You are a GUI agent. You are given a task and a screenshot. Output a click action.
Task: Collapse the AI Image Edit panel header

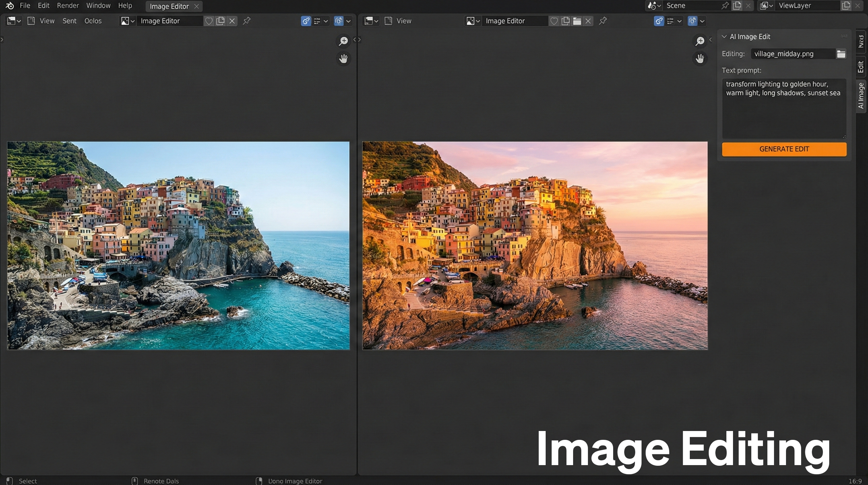click(x=725, y=36)
